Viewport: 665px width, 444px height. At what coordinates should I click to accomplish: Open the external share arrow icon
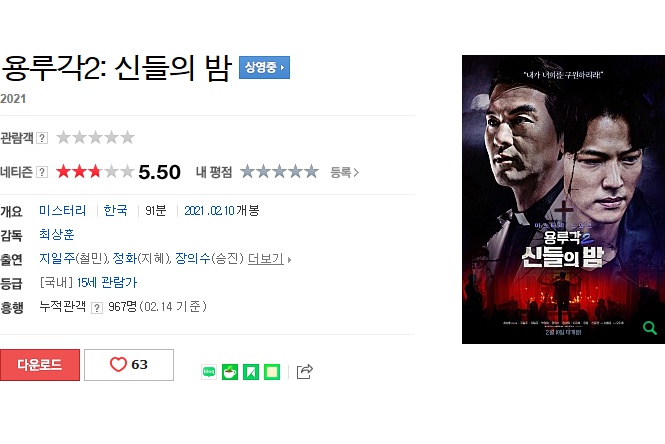coord(305,371)
